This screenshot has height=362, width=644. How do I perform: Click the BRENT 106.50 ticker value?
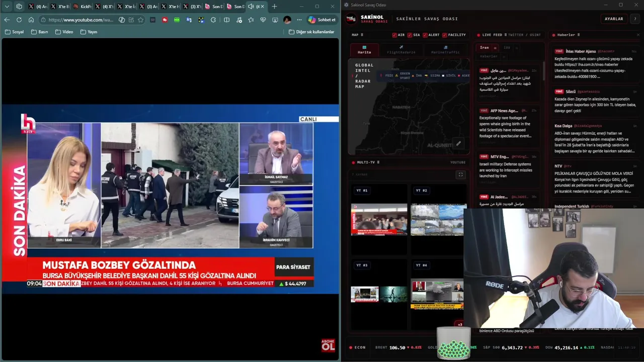tap(397, 347)
